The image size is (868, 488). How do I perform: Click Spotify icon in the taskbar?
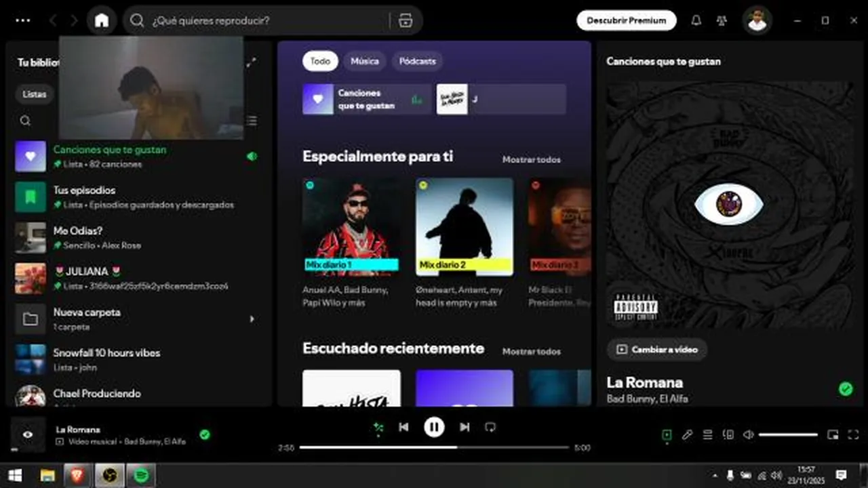click(141, 476)
